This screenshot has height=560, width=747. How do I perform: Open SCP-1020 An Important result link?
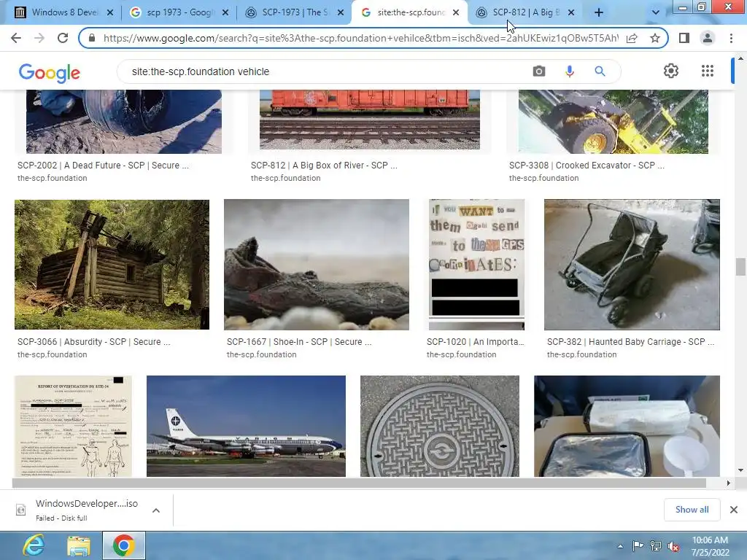(475, 342)
